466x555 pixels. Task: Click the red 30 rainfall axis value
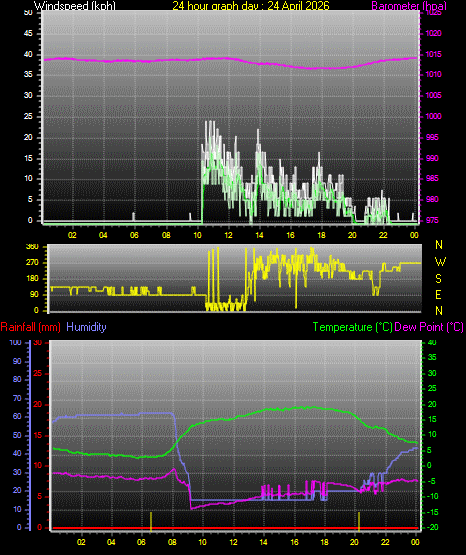click(38, 343)
